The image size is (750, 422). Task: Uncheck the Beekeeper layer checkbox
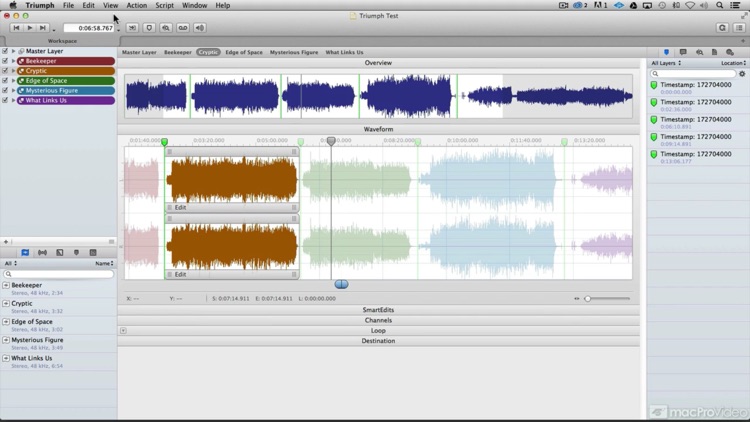(x=5, y=61)
